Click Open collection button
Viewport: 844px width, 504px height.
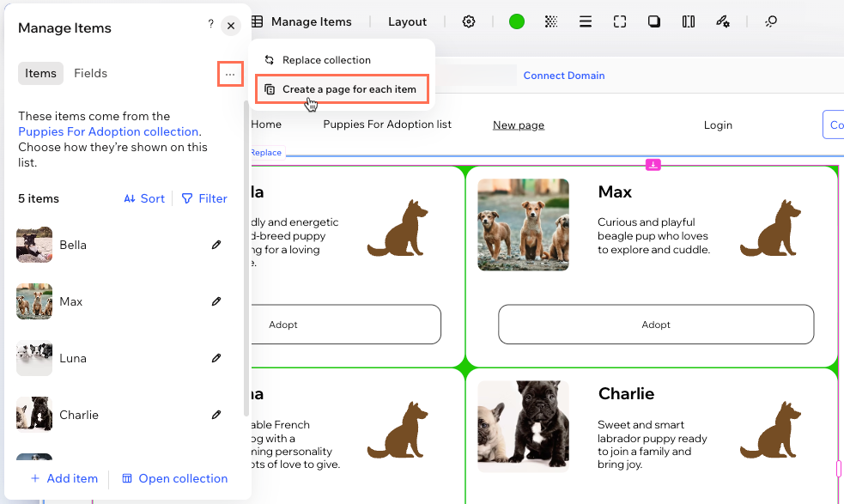[175, 479]
